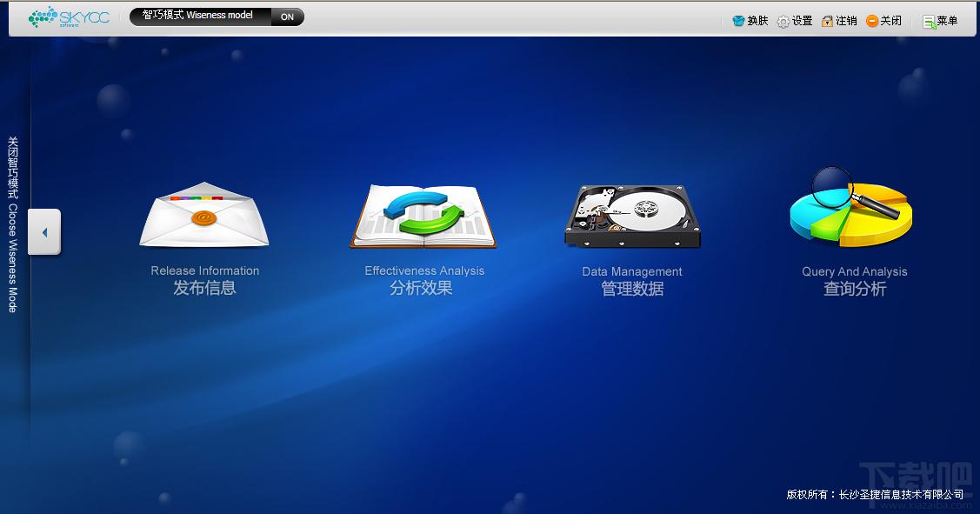Select the 设置 settings menu item
980x514 pixels.
(x=803, y=21)
